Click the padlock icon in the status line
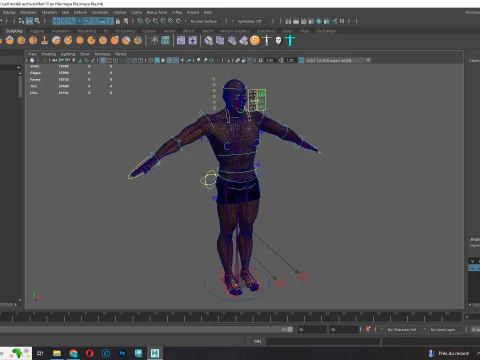The width and height of the screenshot is (480, 360). (x=118, y=21)
